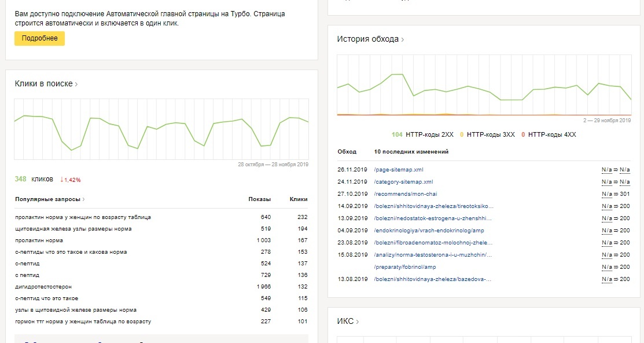Click the дигидротестостерон query row
This screenshot has width=644, height=343.
tap(43, 287)
